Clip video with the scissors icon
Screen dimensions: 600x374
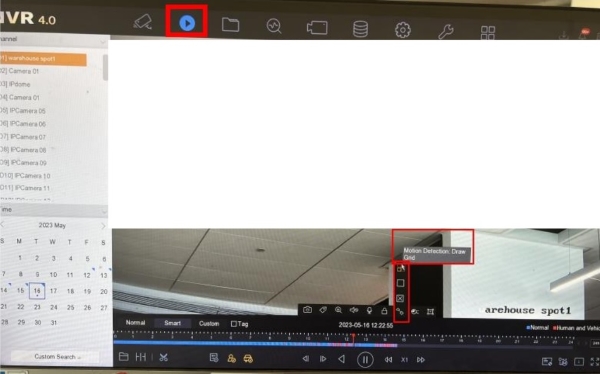click(163, 358)
